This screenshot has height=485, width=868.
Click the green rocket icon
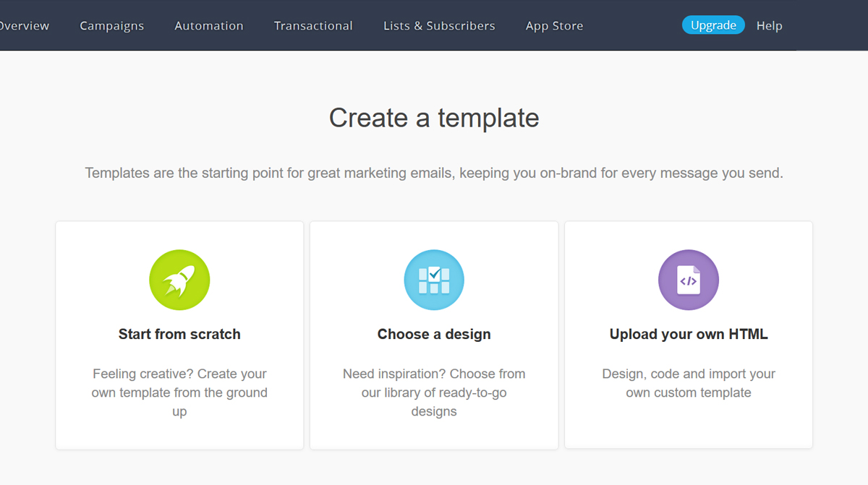click(179, 280)
